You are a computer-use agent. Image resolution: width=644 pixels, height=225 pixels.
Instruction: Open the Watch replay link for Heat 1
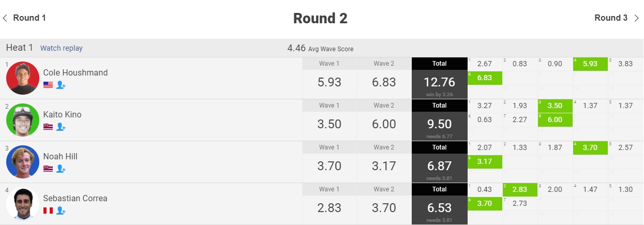coord(62,48)
